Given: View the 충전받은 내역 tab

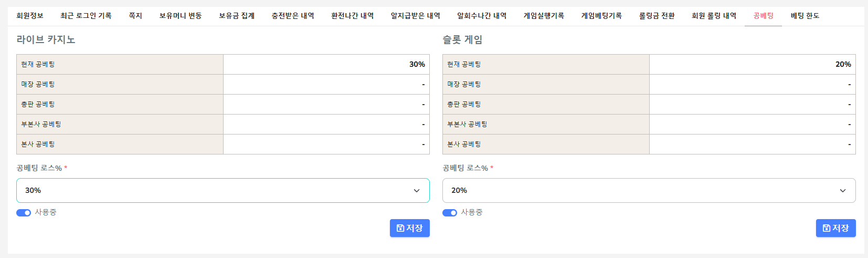Looking at the screenshot, I should 293,16.
